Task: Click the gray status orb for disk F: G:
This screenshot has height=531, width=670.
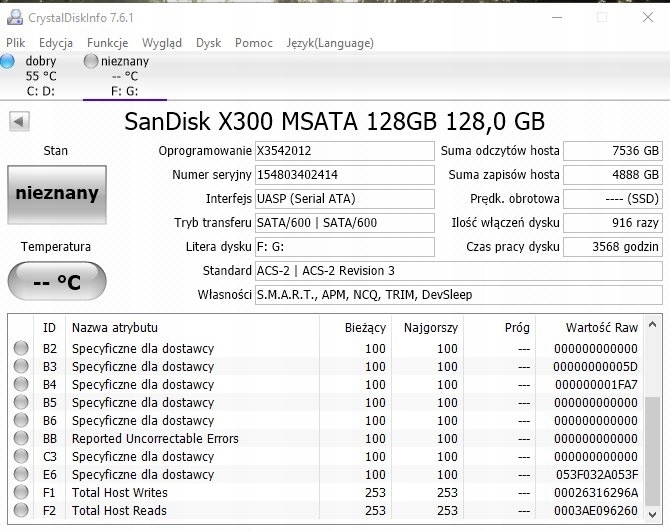Action: 91,61
